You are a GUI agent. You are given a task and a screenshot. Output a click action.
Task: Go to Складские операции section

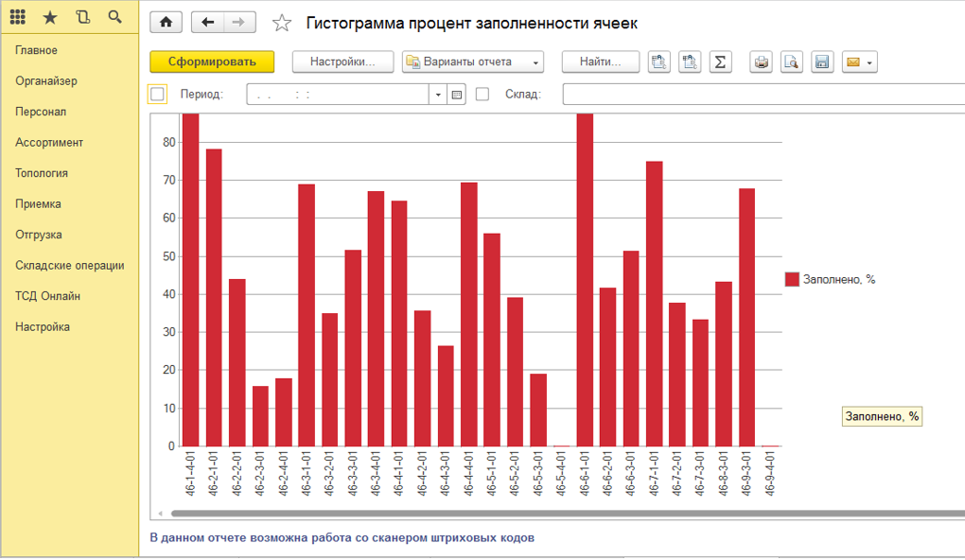click(x=70, y=266)
